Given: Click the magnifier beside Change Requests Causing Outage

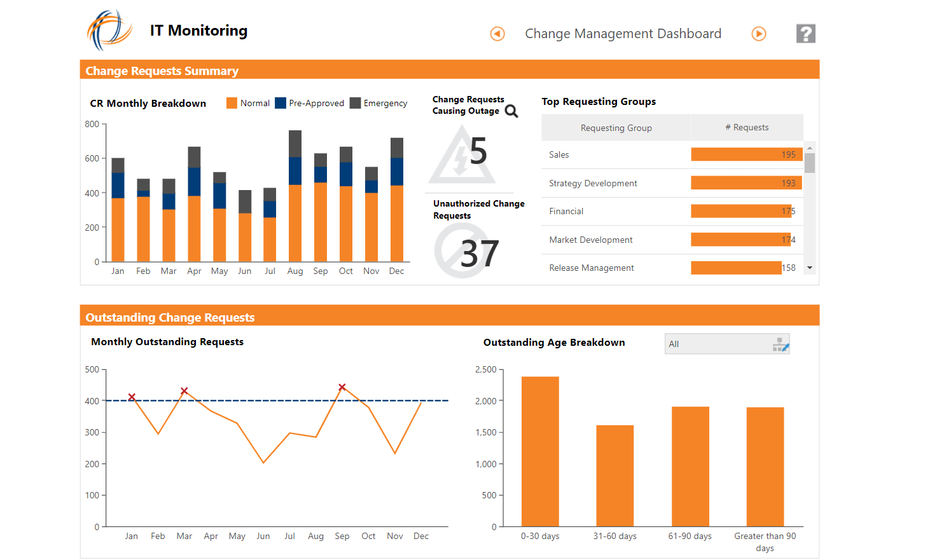Looking at the screenshot, I should click(x=511, y=111).
